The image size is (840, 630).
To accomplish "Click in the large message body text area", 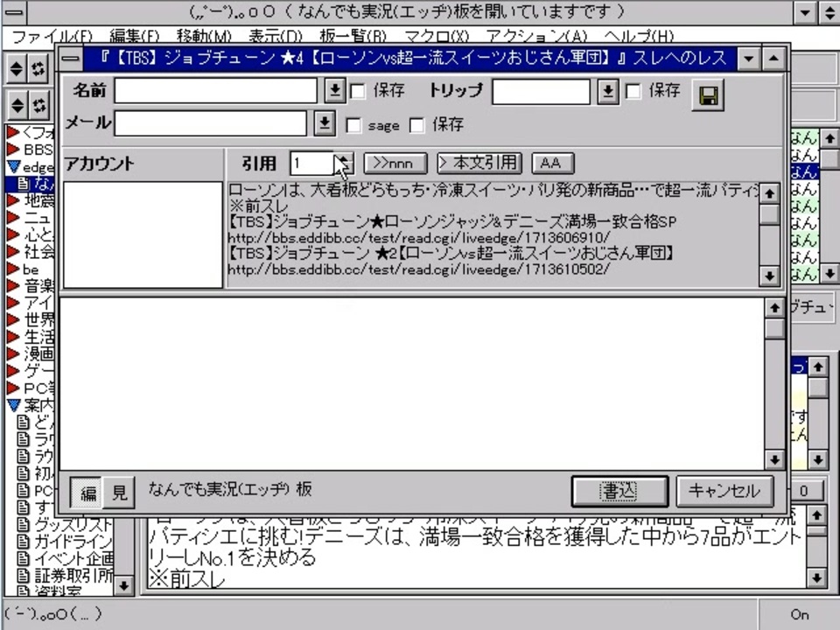I will [x=411, y=383].
